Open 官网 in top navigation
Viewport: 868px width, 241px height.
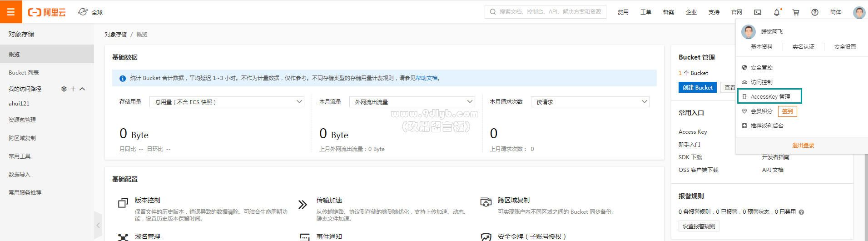[x=737, y=12]
